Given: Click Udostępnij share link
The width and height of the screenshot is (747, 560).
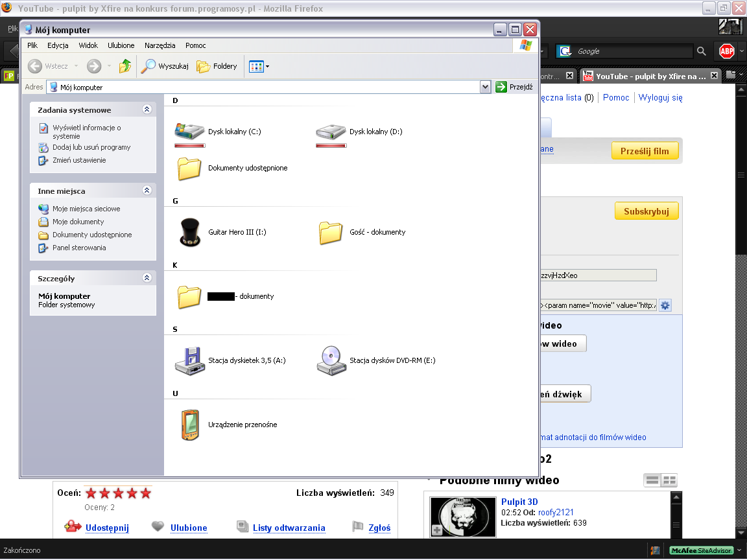Looking at the screenshot, I should [107, 528].
